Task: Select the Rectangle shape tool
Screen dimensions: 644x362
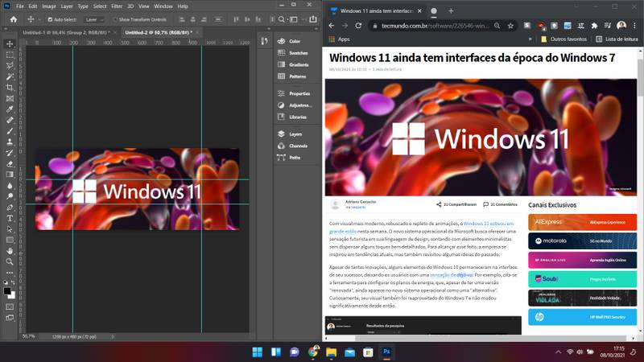Action: coord(10,240)
